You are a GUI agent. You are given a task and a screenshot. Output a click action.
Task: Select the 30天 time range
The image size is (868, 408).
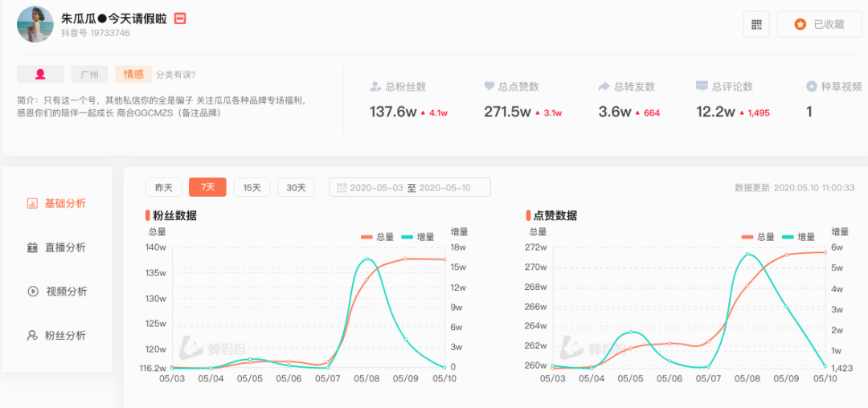coord(296,187)
